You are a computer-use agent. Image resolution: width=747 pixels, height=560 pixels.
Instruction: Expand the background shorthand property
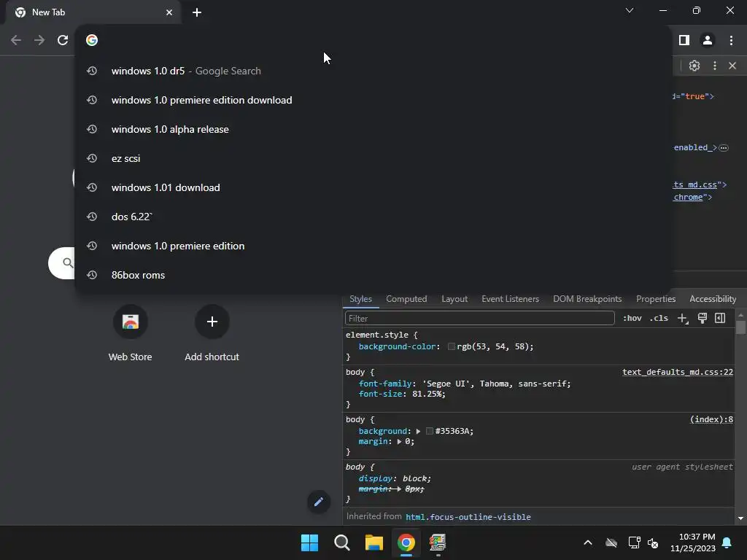(418, 432)
